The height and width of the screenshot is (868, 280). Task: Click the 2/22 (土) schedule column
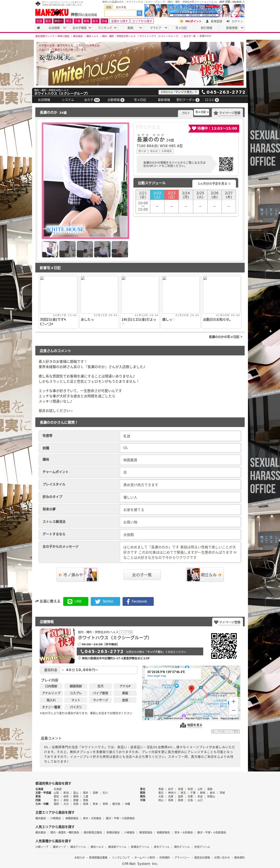click(x=157, y=201)
